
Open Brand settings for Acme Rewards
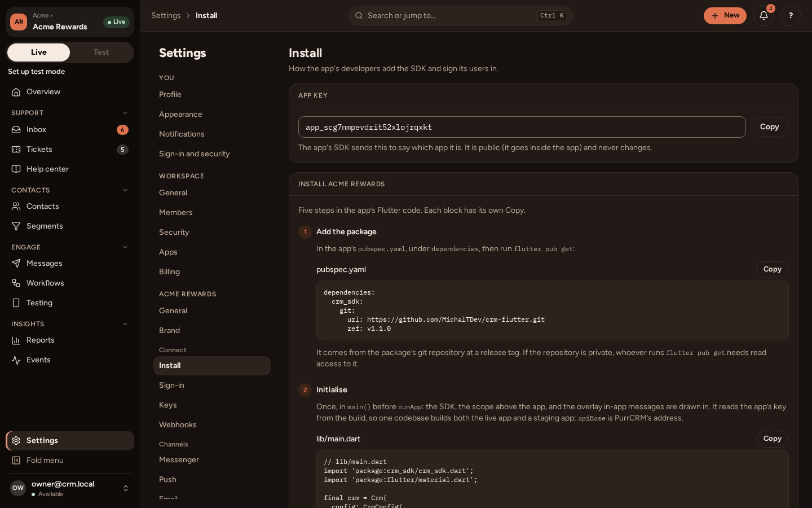pos(212,331)
